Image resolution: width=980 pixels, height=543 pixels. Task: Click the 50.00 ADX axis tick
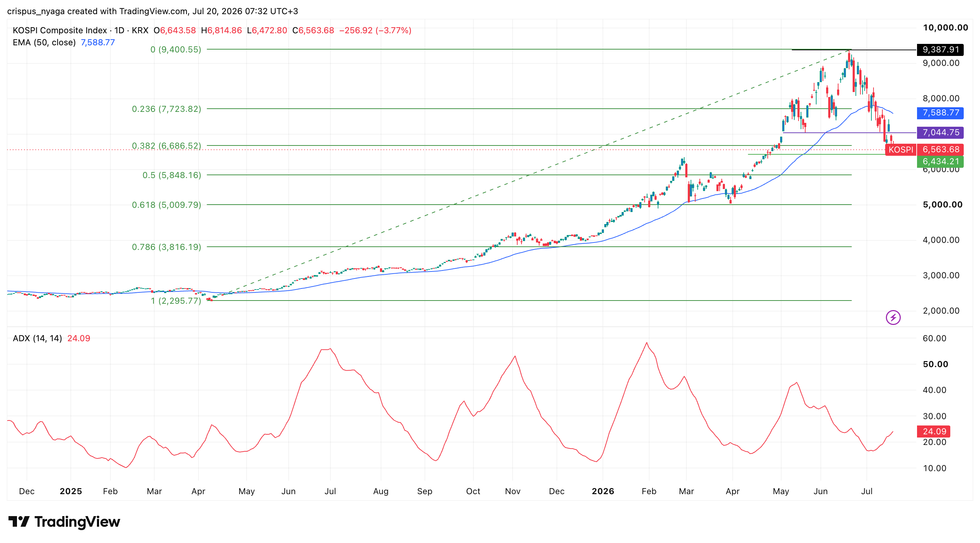coord(935,364)
